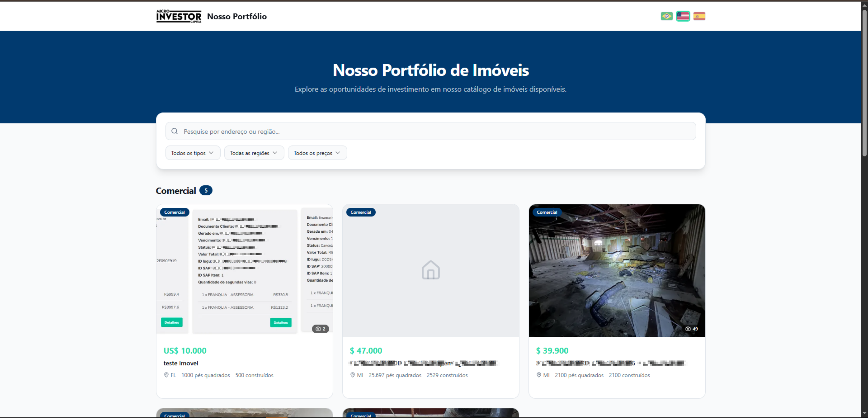The height and width of the screenshot is (418, 868).
Task: Select the United States flag language
Action: point(683,16)
